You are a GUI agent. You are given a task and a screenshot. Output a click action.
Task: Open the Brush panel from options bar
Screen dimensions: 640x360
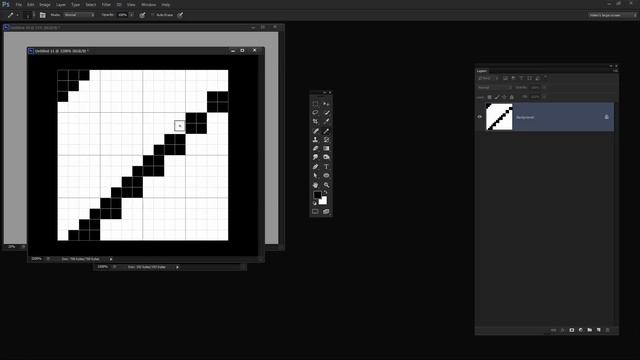[x=42, y=15]
